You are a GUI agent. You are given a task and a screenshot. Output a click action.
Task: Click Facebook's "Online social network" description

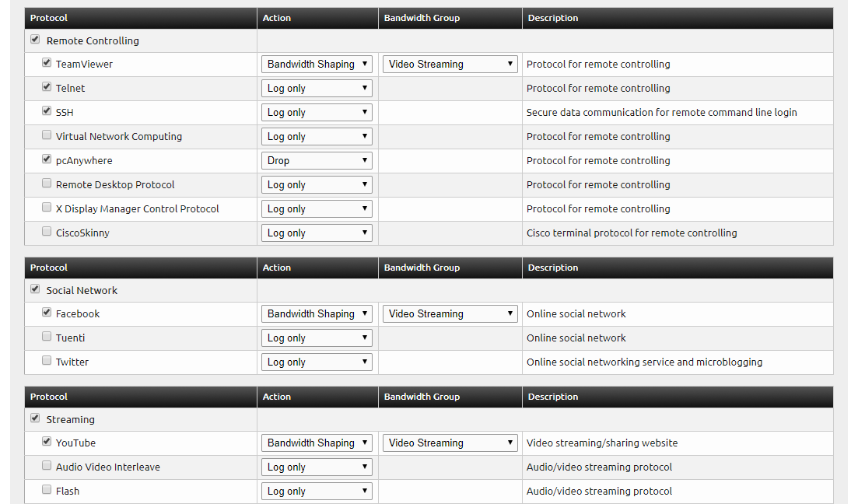(x=576, y=313)
